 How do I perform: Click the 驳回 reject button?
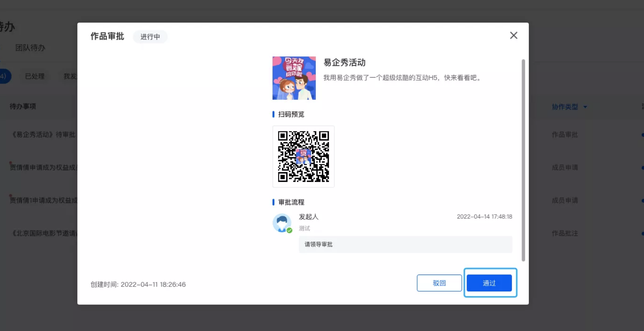tap(439, 283)
